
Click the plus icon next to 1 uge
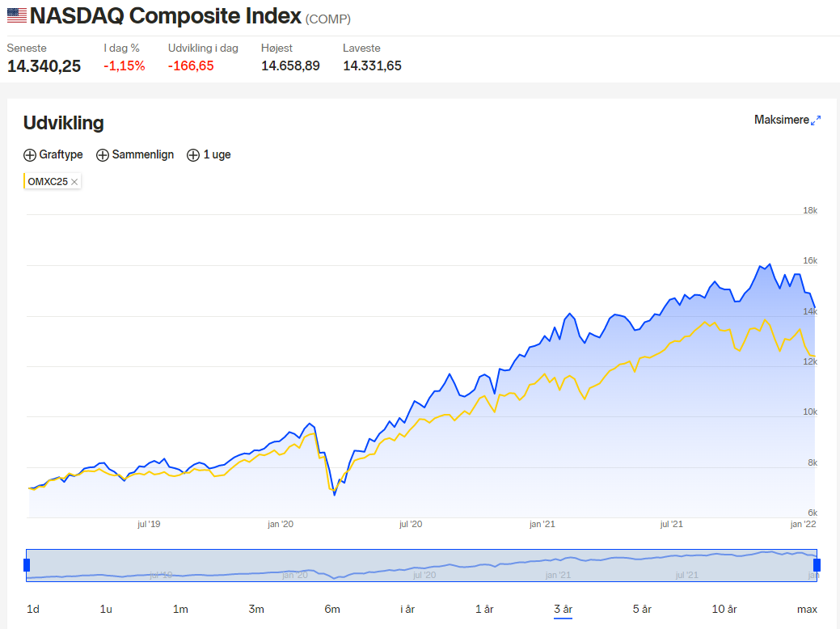(x=193, y=155)
